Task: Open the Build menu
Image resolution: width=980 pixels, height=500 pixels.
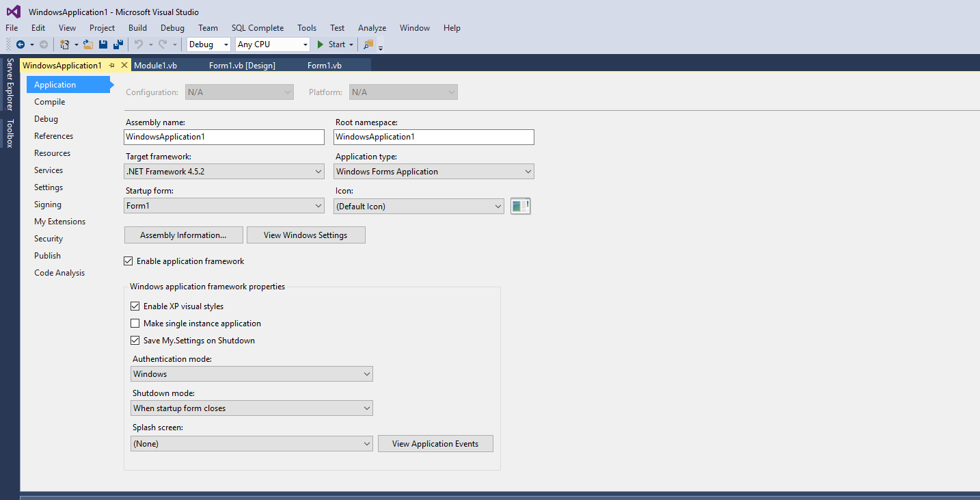Action: click(137, 28)
